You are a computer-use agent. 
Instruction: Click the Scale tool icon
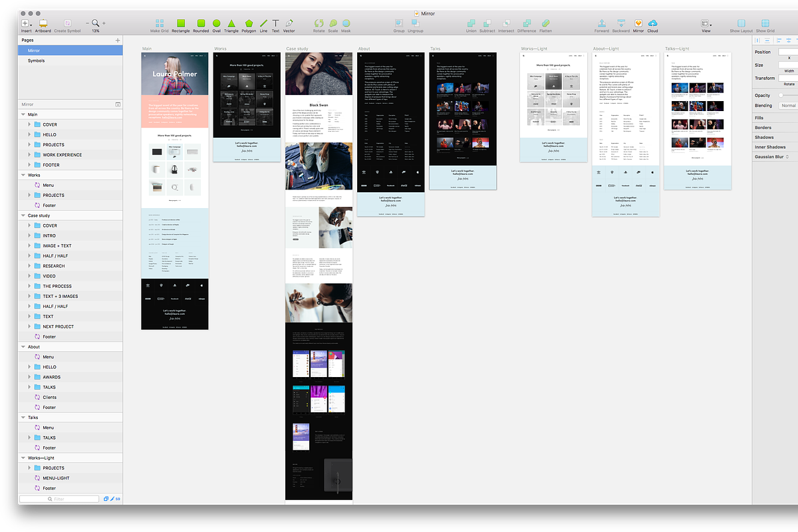[333, 23]
